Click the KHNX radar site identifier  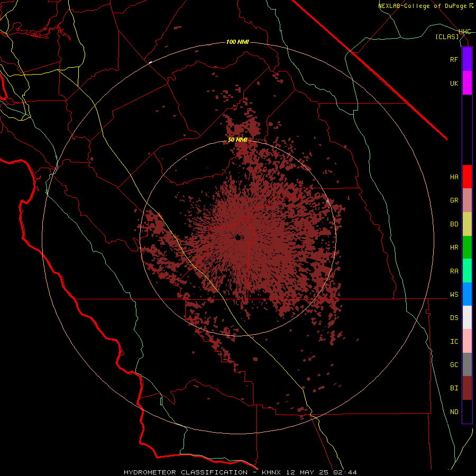tap(272, 472)
